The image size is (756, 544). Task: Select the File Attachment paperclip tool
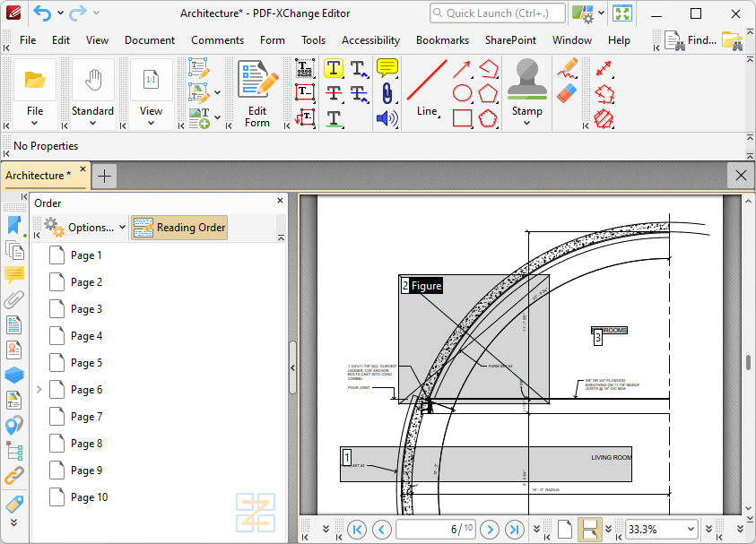[387, 93]
